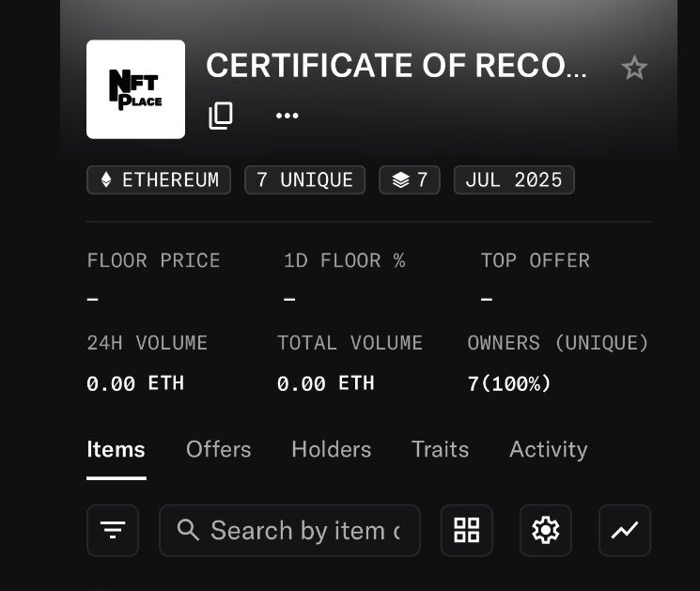The image size is (700, 591).
Task: Favorite the collection with the star icon
Action: point(634,68)
